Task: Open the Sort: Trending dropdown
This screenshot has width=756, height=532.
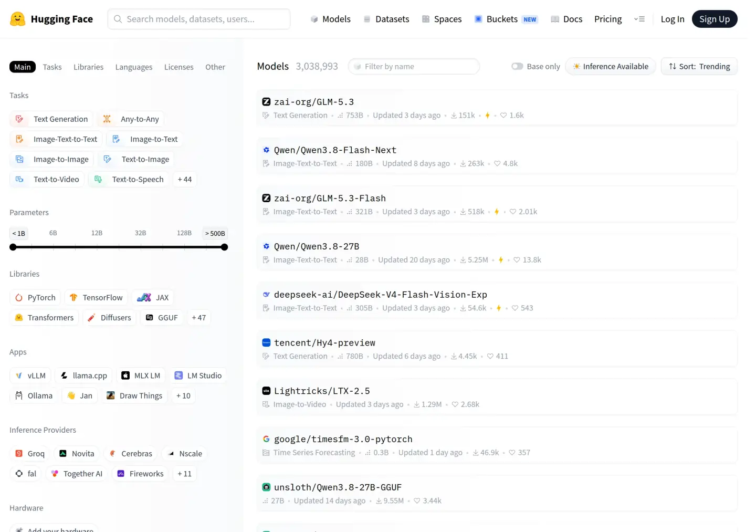Action: pyautogui.click(x=699, y=67)
